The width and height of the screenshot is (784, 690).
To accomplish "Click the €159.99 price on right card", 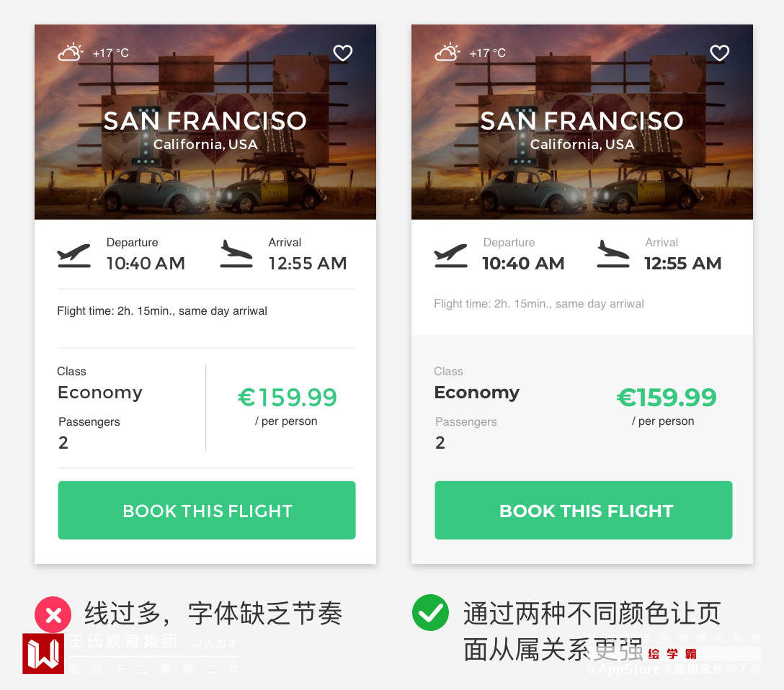I will tap(667, 398).
